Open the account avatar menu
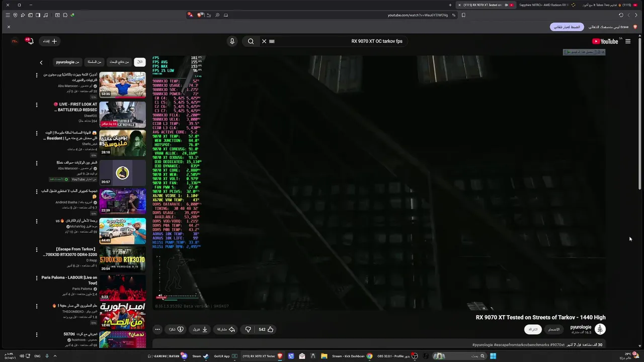644x362 pixels. (x=15, y=41)
